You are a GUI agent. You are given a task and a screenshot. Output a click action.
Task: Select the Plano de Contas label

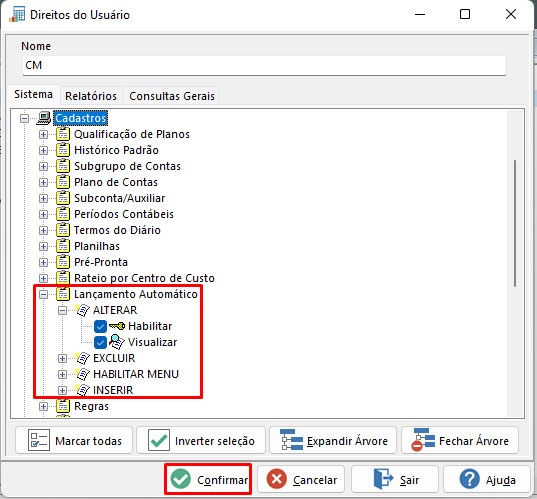[x=116, y=182]
